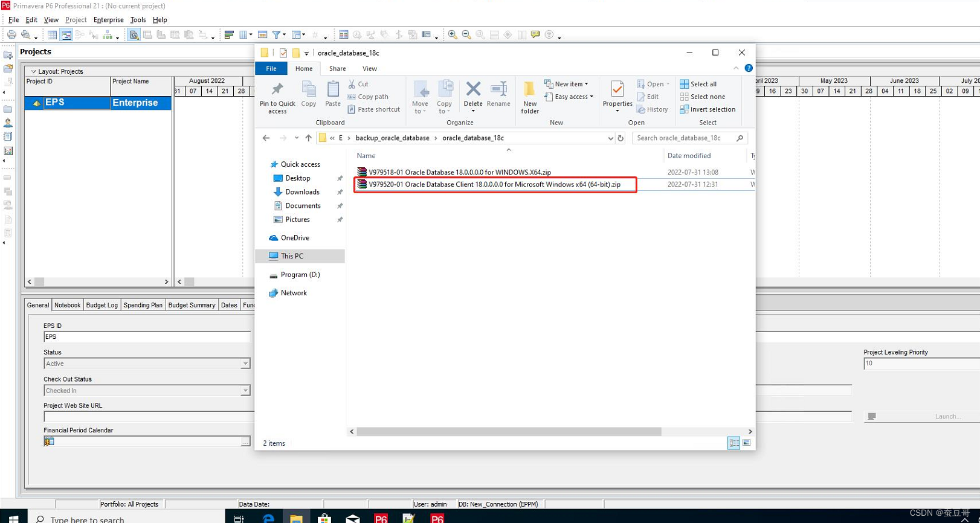This screenshot has height=523, width=980.
Task: Click Paste shortcut in Clipboard group
Action: [x=374, y=109]
